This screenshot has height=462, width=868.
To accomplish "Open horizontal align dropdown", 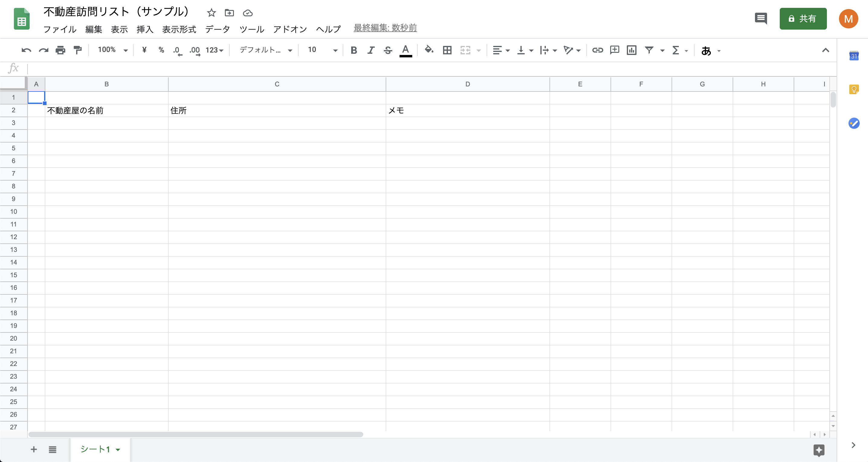I will point(501,50).
